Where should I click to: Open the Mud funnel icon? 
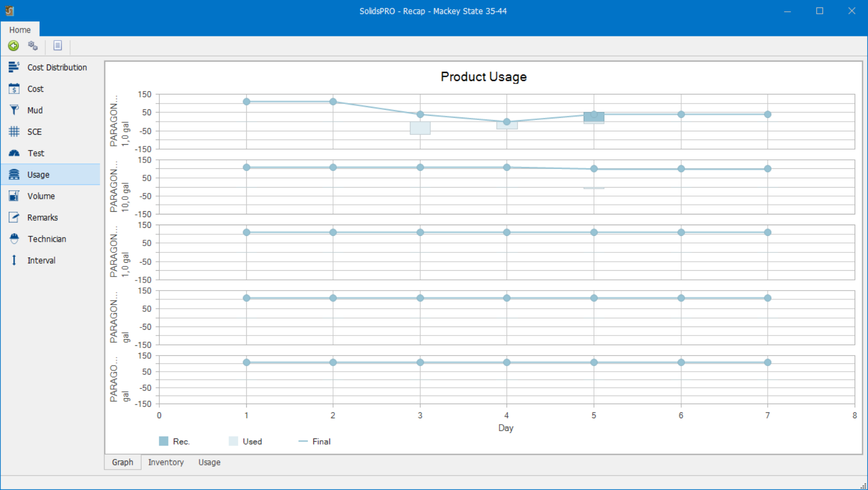14,110
